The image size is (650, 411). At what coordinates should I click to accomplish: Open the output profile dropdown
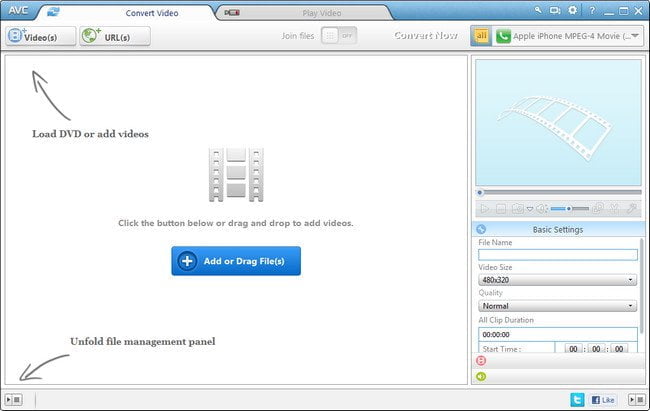click(567, 36)
